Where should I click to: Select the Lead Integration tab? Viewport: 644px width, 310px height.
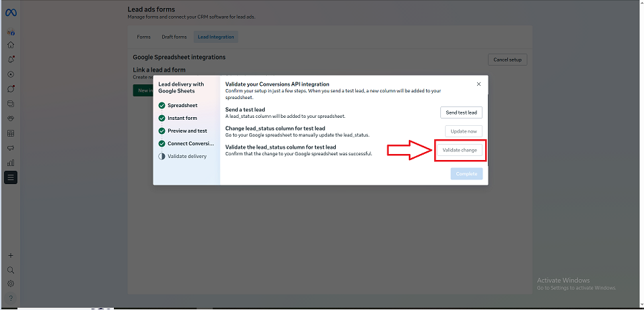[x=216, y=37]
